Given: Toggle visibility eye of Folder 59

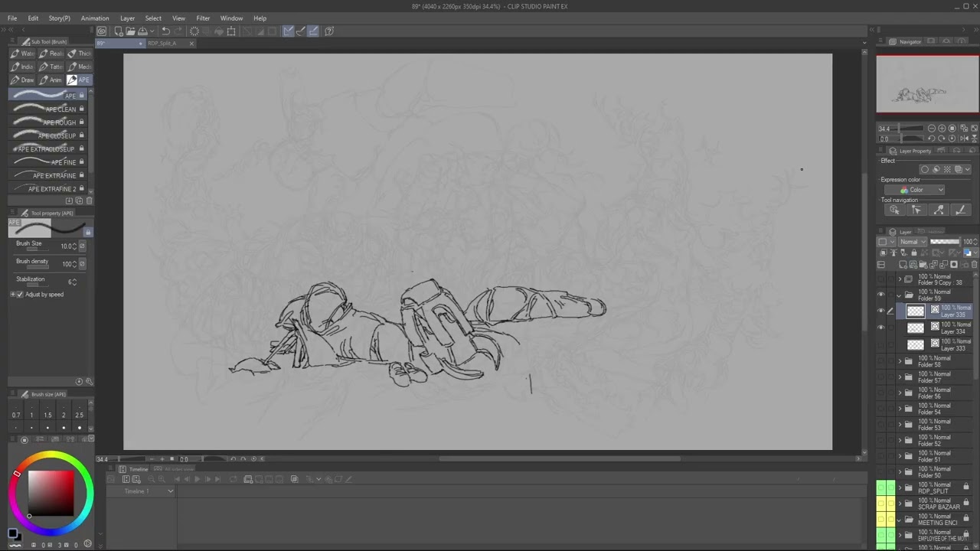Looking at the screenshot, I should [x=880, y=295].
